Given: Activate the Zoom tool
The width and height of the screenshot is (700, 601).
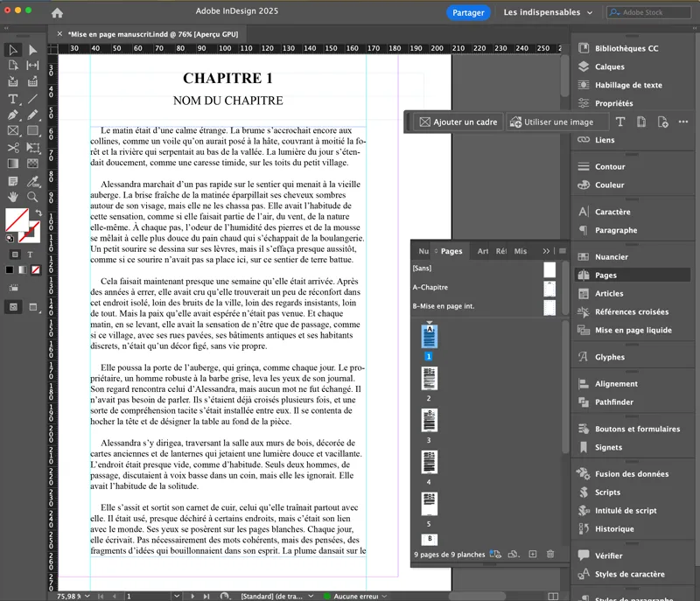Looking at the screenshot, I should (33, 195).
